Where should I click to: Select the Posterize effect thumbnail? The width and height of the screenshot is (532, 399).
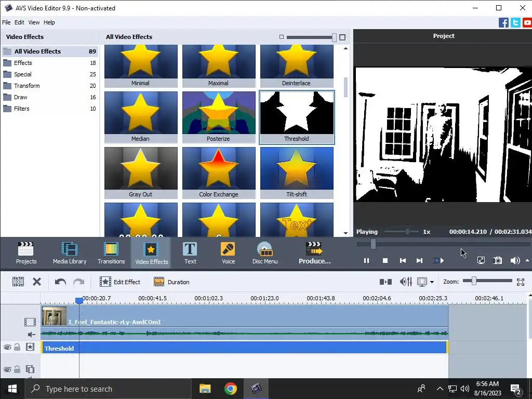[219, 117]
